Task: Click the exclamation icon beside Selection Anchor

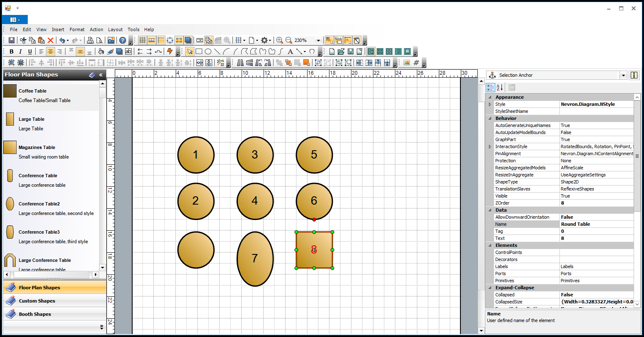Action: [634, 75]
